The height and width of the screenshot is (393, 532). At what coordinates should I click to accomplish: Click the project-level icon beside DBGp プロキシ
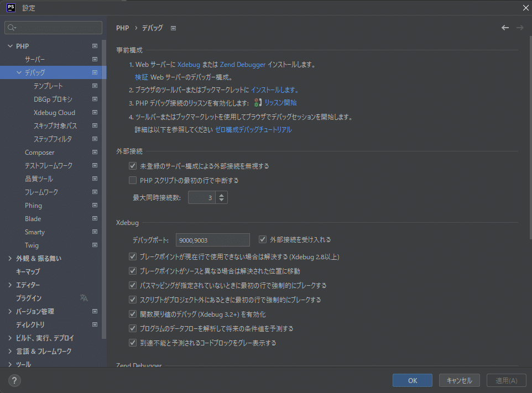click(x=95, y=99)
